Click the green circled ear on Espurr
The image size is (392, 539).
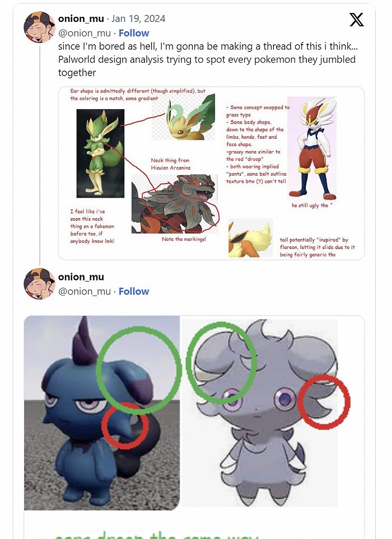(221, 363)
